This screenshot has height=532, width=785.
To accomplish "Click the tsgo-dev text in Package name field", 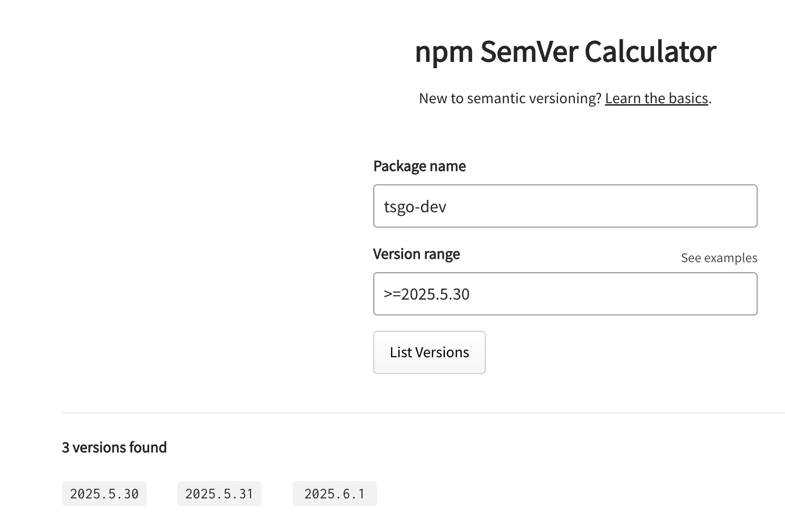I will pos(415,206).
